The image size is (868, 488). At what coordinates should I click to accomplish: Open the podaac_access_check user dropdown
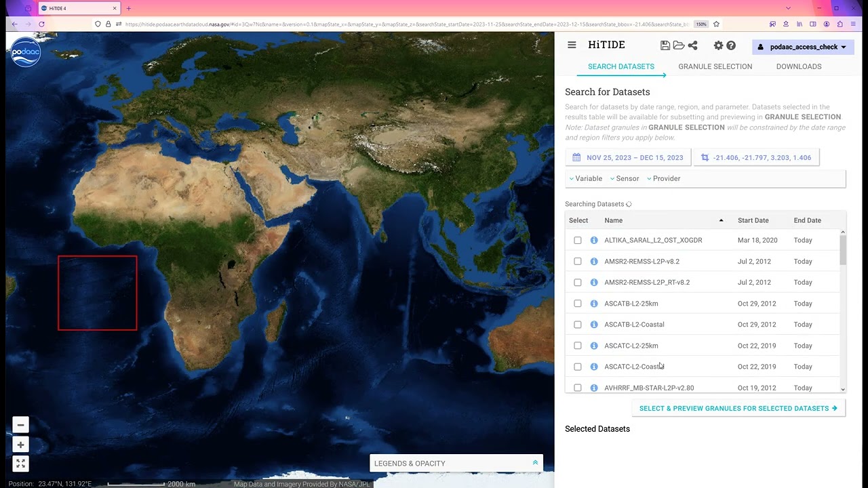coord(802,47)
